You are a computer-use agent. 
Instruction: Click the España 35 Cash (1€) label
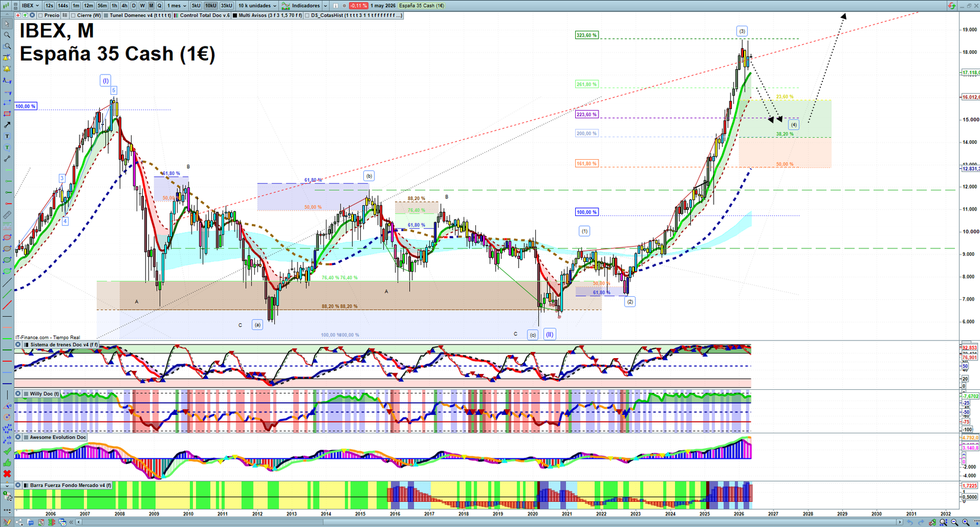tap(421, 6)
